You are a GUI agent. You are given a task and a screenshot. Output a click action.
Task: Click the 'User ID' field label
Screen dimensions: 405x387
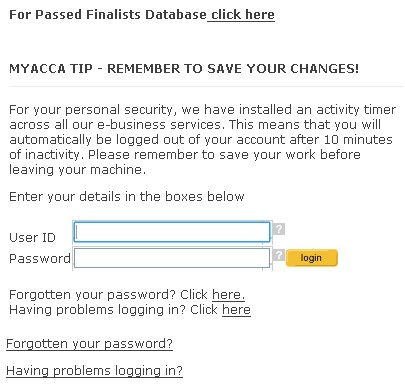tap(32, 238)
